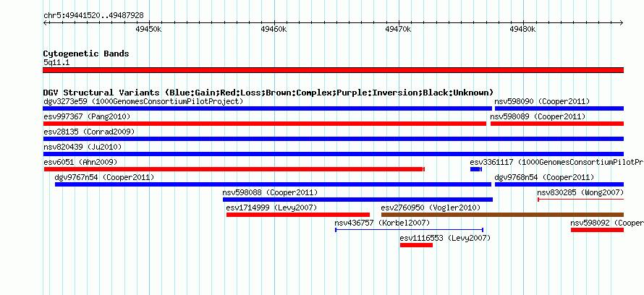Image resolution: width=644 pixels, height=295 pixels.
Task: Click the DGV Structural Variants track heading
Action: click(268, 93)
